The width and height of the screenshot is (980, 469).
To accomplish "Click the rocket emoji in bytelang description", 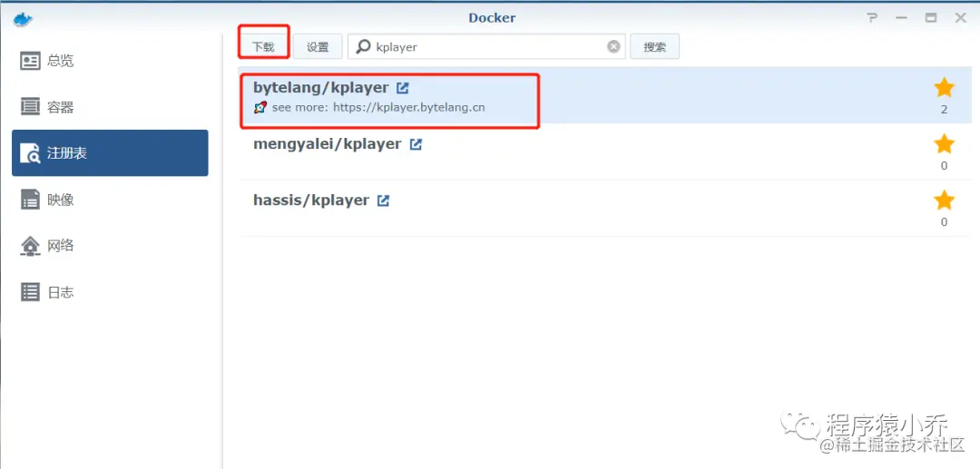I will pos(260,107).
